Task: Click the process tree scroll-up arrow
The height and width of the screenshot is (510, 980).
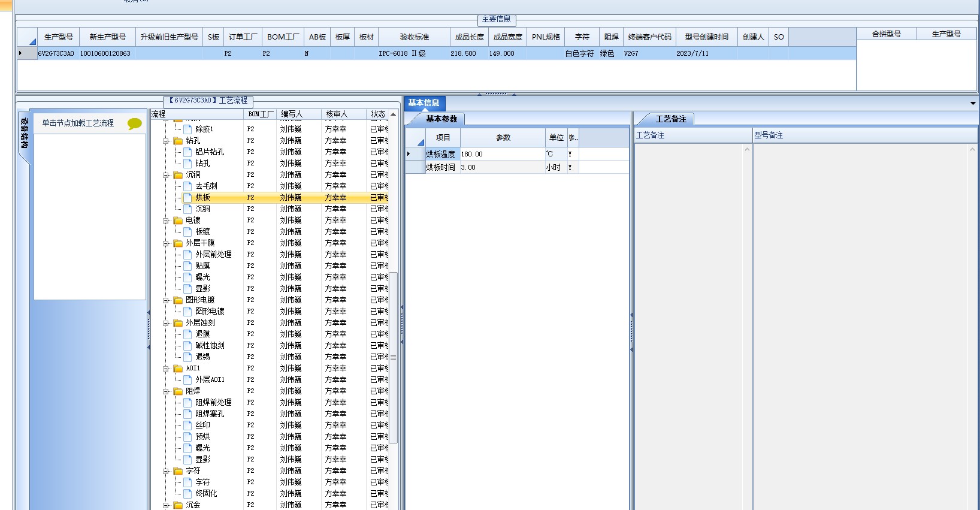Action: pyautogui.click(x=394, y=114)
